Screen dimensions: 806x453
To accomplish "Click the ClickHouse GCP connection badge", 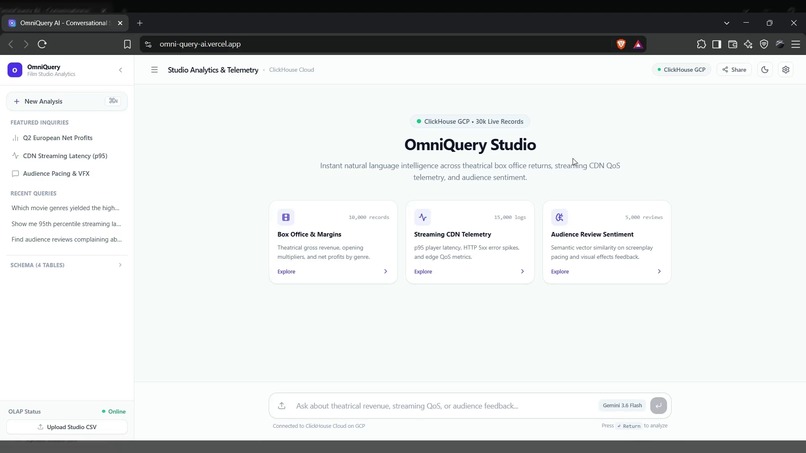I will pos(682,70).
